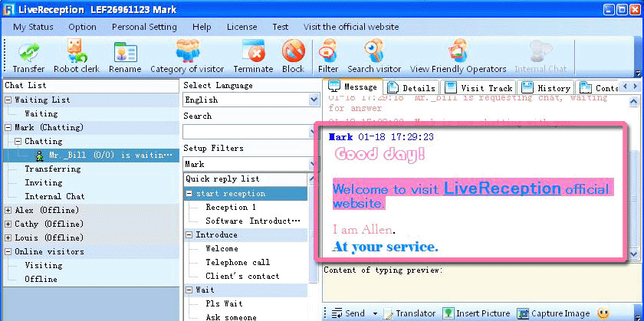Viewport: 644px width, 321px height.
Task: Expand the Alex (Offline) group
Action: (x=8, y=210)
